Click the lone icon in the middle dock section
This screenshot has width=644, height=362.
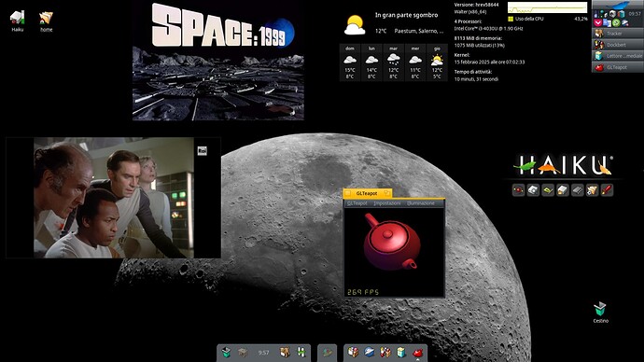327,353
